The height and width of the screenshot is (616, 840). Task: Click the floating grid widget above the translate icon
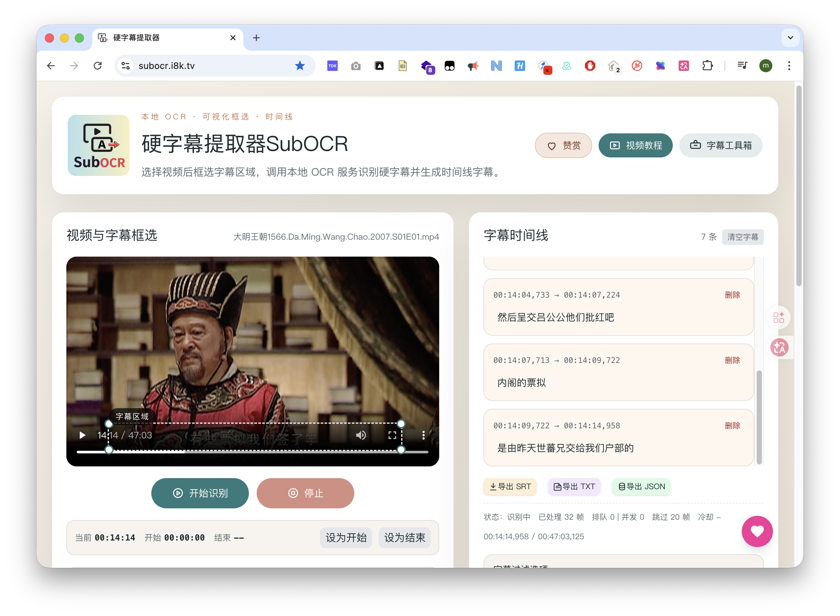(x=779, y=317)
